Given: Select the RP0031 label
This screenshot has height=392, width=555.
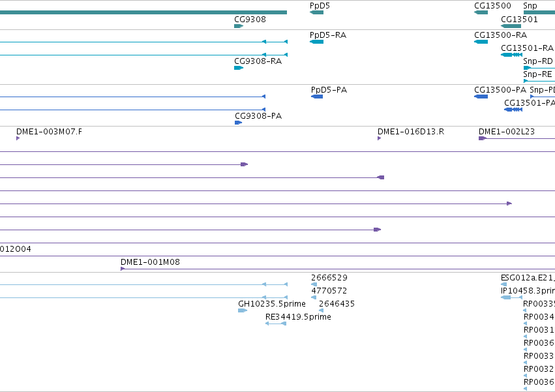Looking at the screenshot, I should coord(538,329).
